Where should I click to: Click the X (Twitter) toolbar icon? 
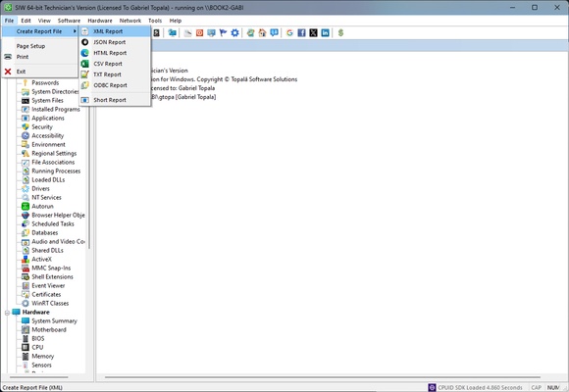314,33
